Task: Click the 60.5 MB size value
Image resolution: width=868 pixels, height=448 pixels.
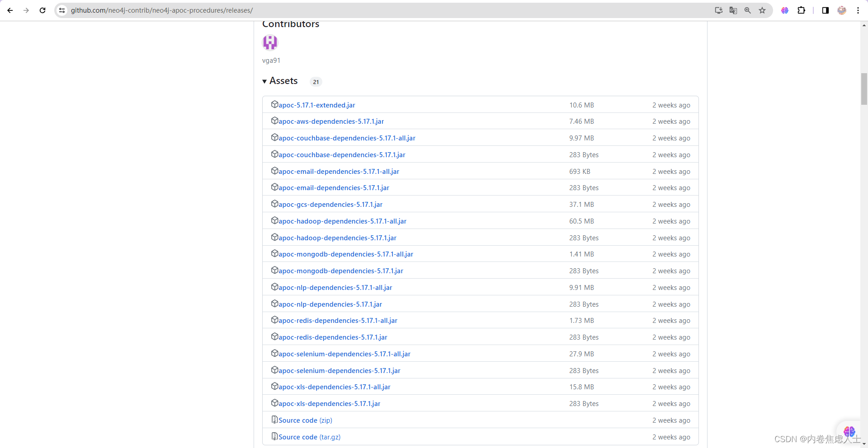Action: 581,221
